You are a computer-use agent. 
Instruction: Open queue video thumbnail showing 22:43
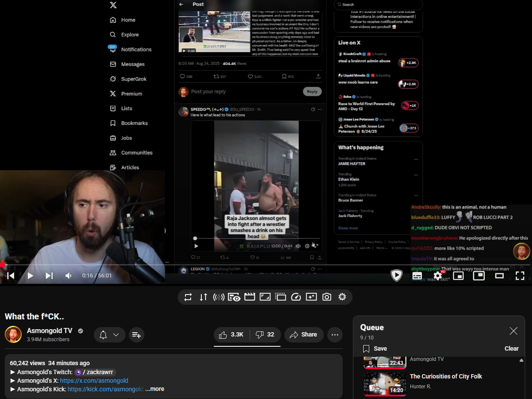coord(385,362)
